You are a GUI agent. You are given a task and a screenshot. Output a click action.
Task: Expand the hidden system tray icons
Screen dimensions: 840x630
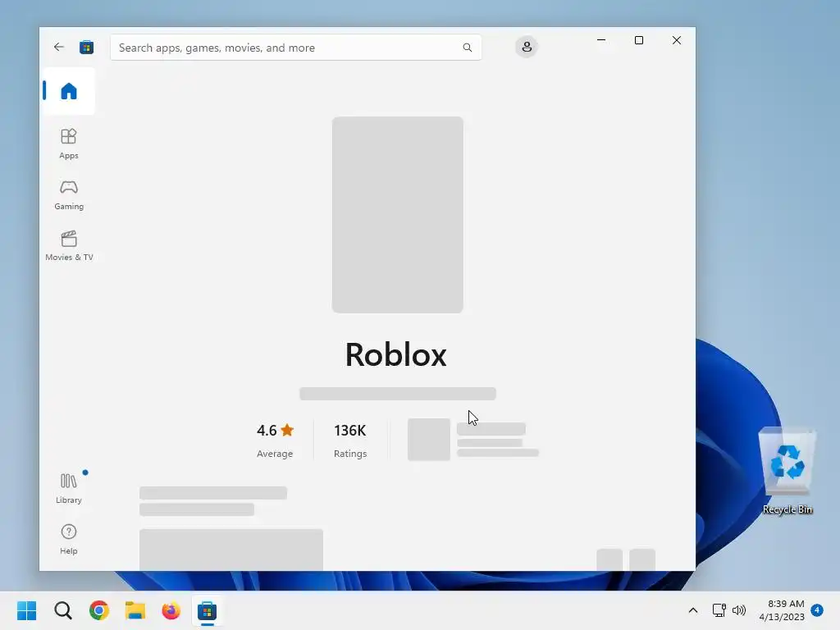pos(692,610)
